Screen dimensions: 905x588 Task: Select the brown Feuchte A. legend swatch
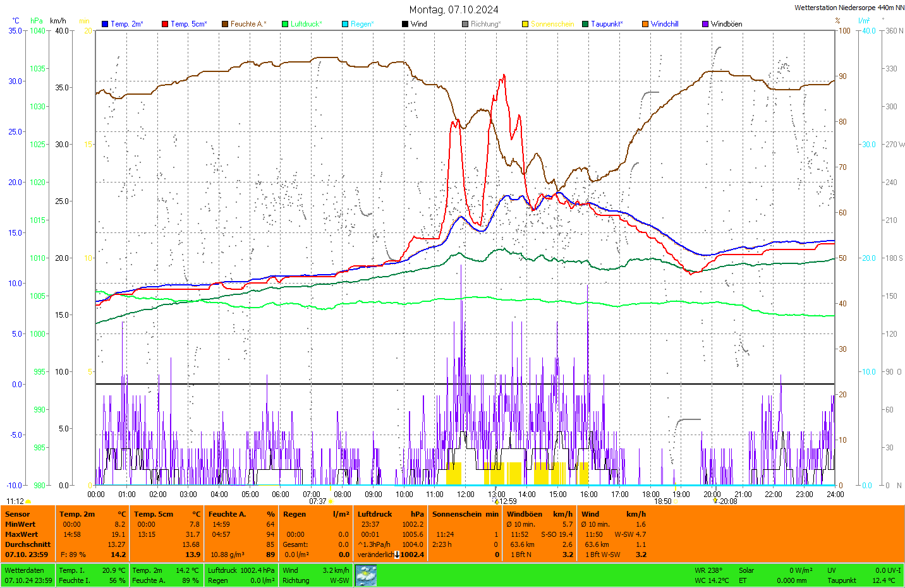click(225, 24)
